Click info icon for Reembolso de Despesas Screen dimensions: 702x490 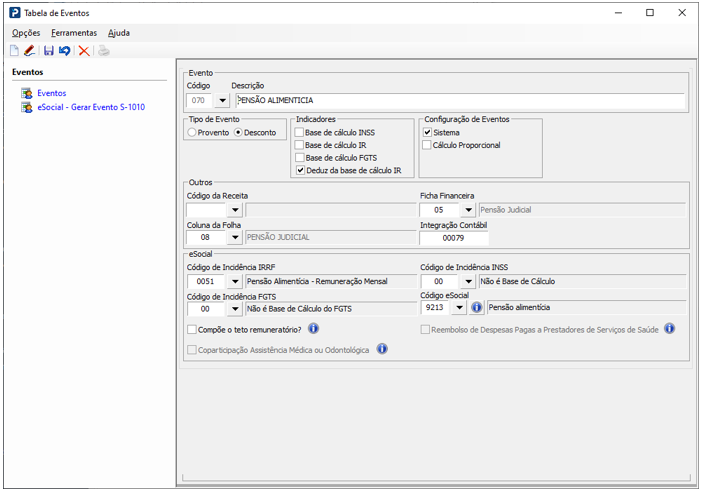pyautogui.click(x=669, y=329)
